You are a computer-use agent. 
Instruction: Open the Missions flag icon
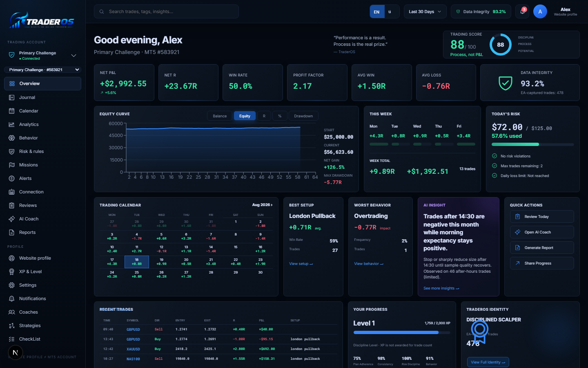click(11, 165)
